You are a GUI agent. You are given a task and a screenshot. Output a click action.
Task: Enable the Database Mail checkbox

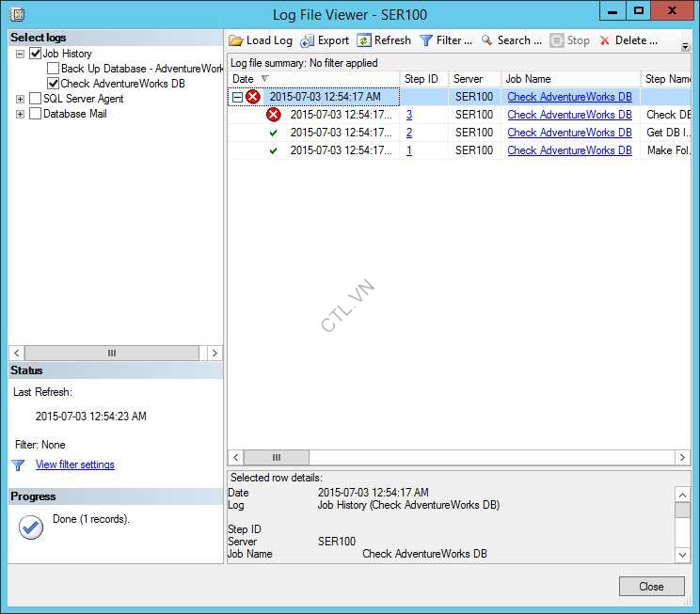tap(36, 114)
